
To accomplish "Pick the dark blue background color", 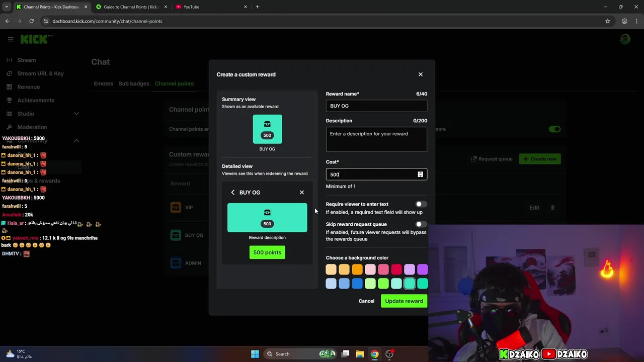I will point(357,284).
